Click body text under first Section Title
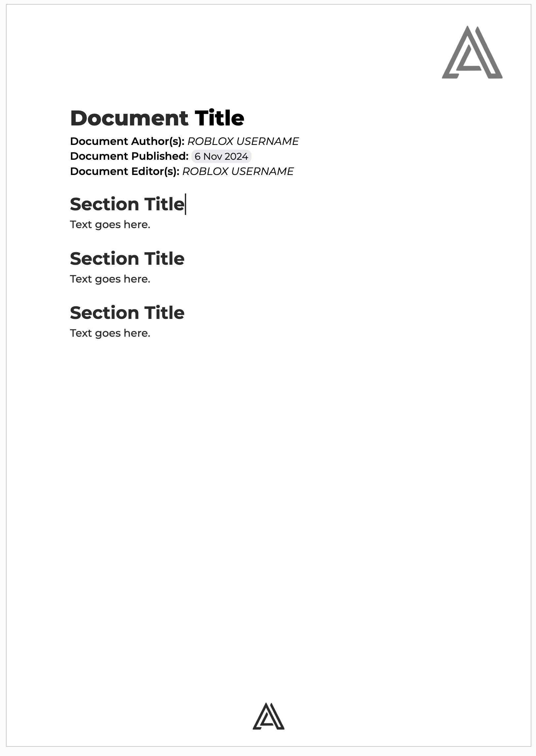 click(110, 225)
